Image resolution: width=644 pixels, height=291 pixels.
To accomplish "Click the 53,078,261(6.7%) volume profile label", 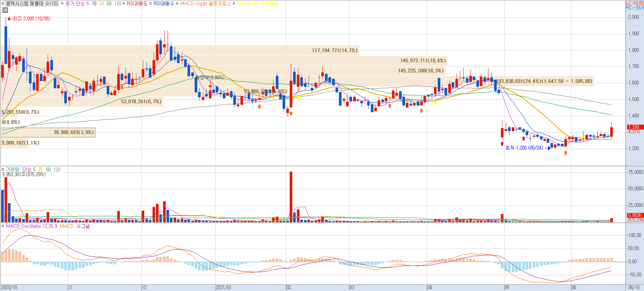I will [x=141, y=101].
